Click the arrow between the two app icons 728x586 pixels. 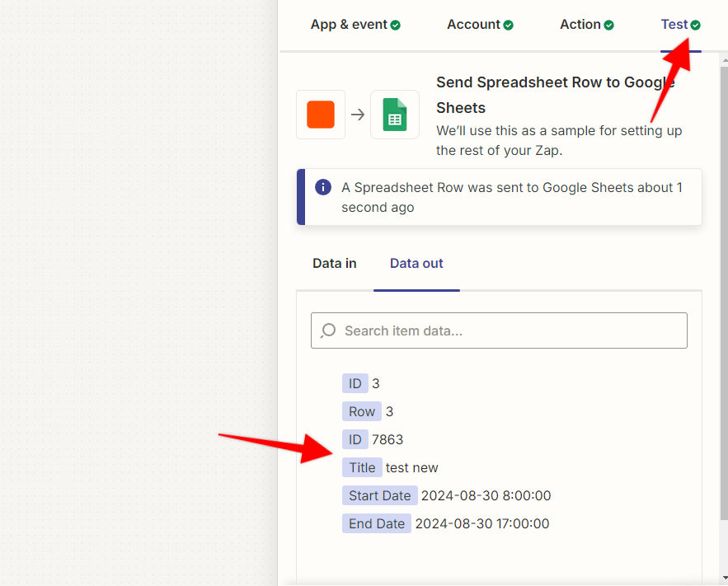point(357,115)
